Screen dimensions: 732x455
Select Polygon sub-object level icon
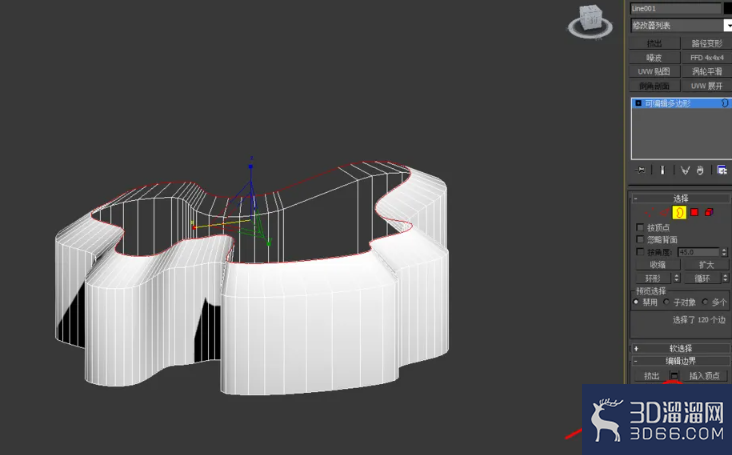click(694, 212)
